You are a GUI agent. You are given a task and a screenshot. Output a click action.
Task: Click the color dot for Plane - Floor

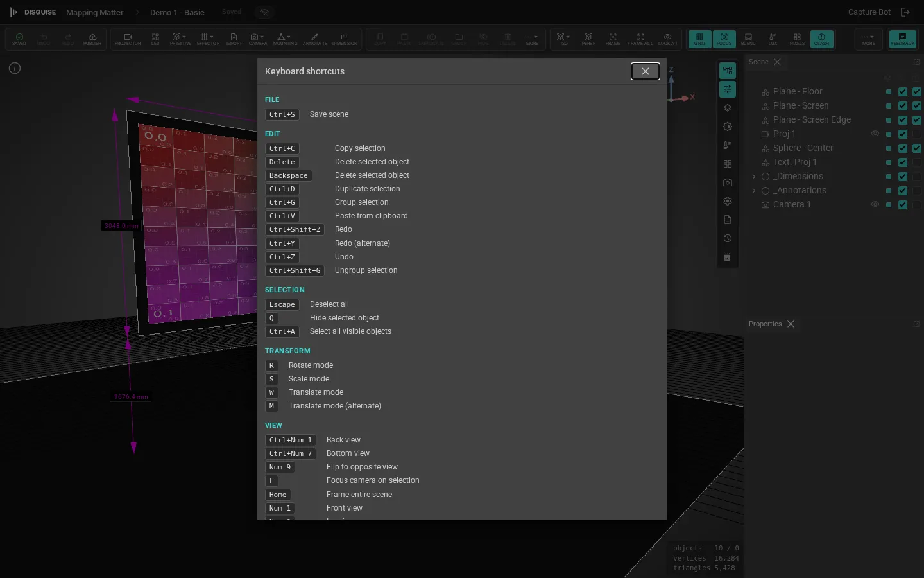(889, 92)
